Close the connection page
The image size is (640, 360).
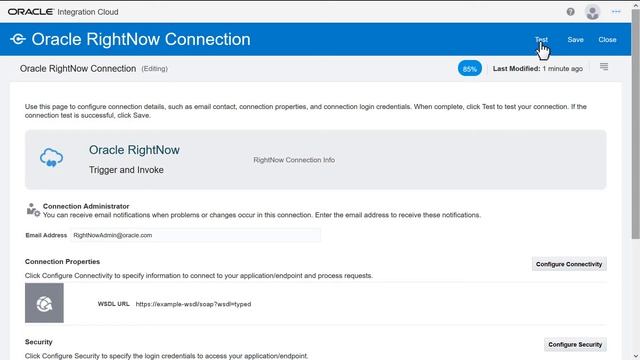point(607,40)
